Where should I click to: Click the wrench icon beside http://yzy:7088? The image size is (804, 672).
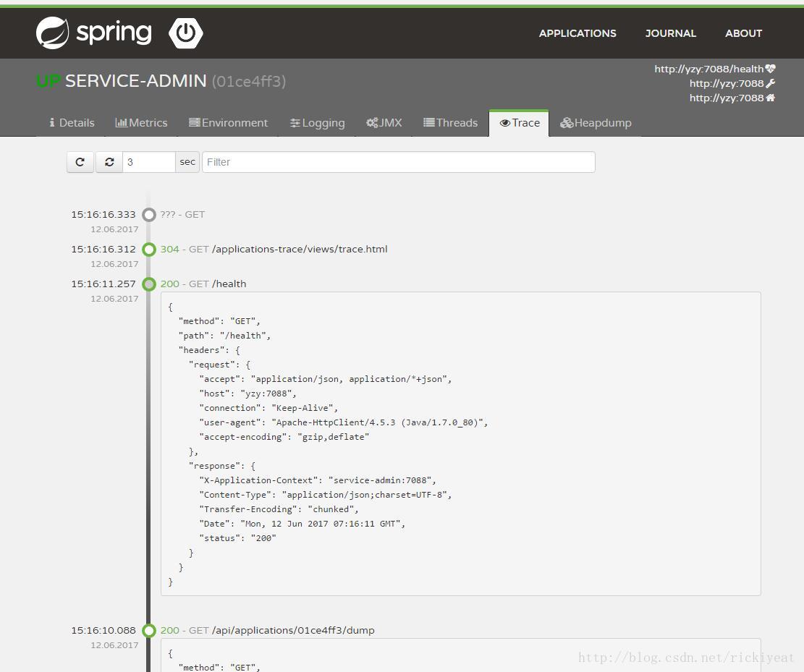coord(770,82)
